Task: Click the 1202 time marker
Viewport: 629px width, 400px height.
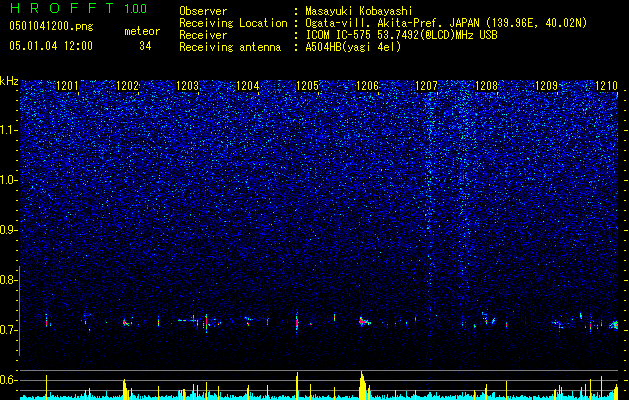Action: [128, 86]
